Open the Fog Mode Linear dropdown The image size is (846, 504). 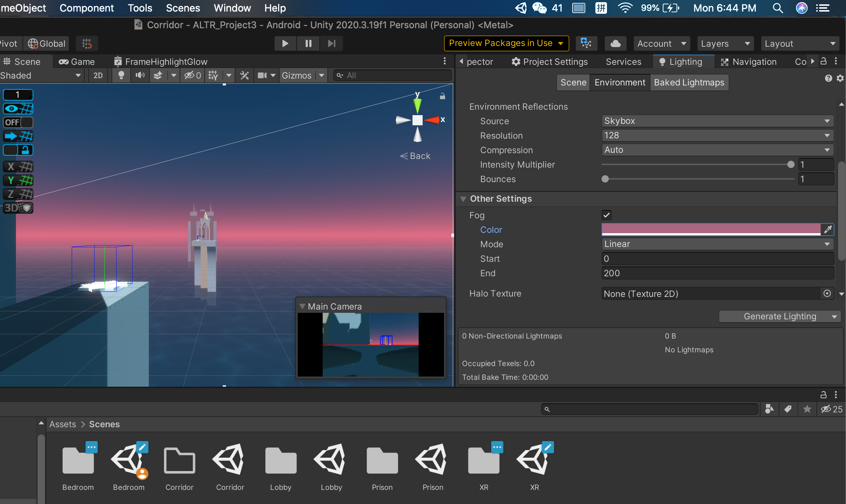pos(717,244)
